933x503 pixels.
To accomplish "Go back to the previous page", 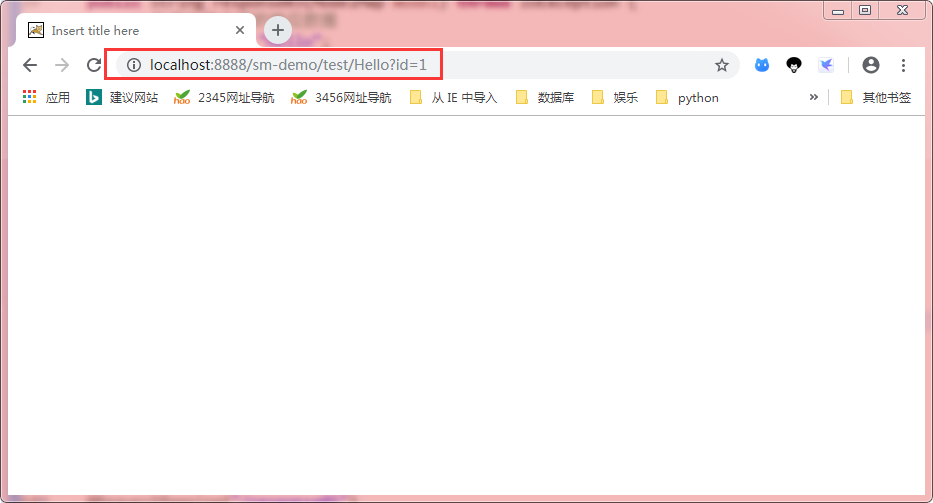I will [x=30, y=65].
